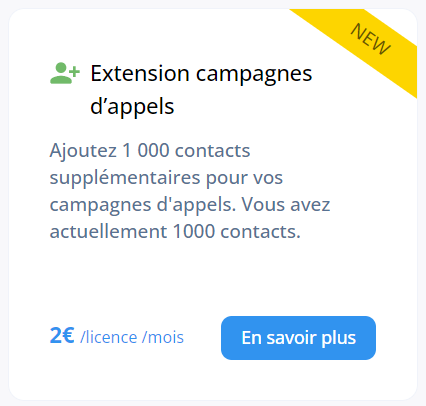Click the d'appels title second line

tap(132, 107)
